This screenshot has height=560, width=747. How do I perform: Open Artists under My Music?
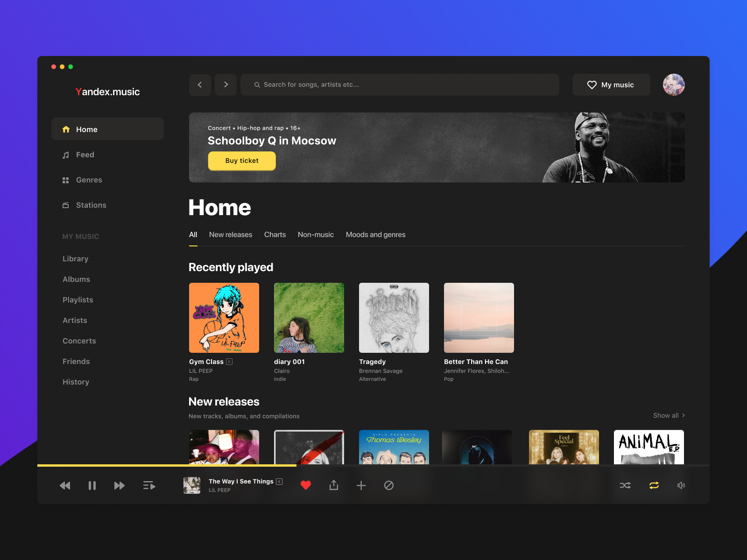[75, 321]
